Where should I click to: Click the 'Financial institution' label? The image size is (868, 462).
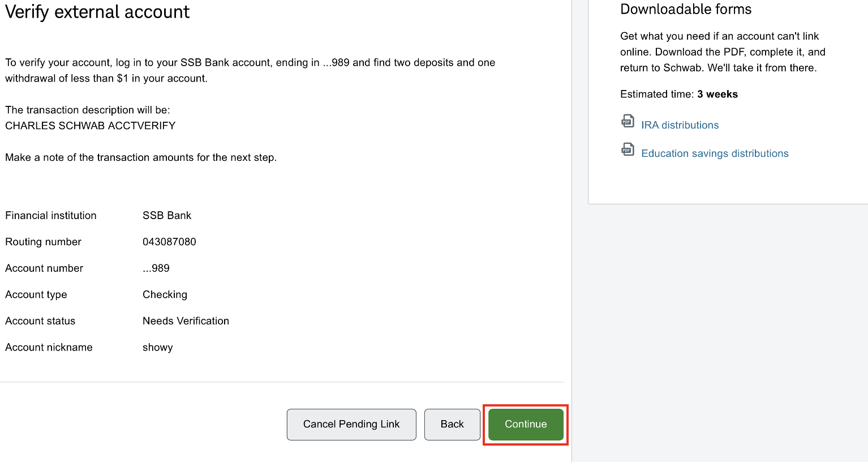coord(51,216)
